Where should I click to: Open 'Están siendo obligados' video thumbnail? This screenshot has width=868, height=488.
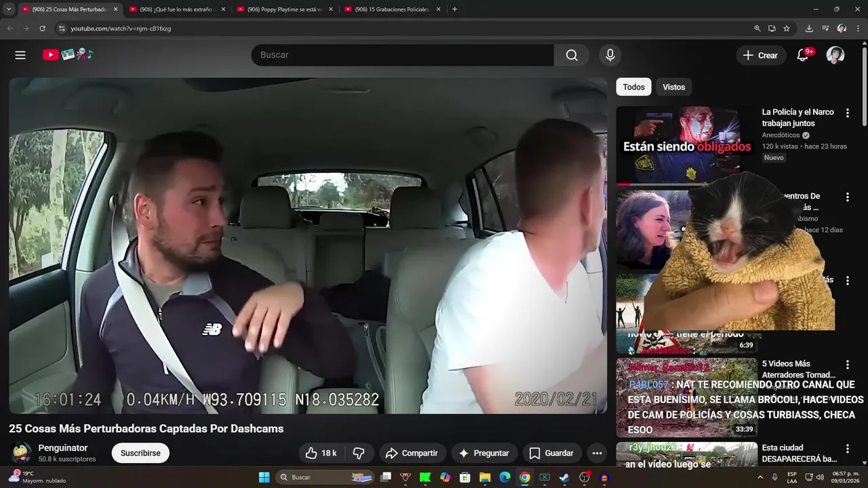coord(686,145)
